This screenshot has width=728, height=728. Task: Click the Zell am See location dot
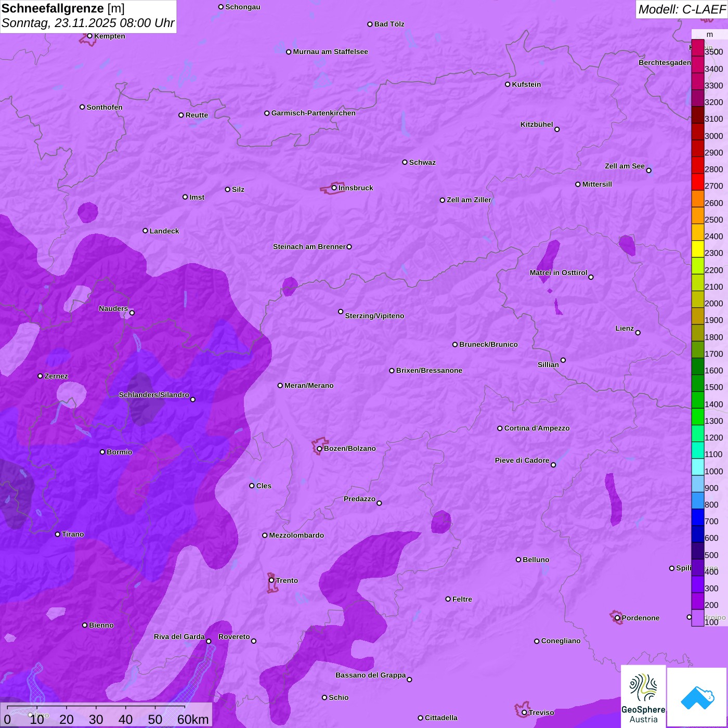[x=648, y=170]
